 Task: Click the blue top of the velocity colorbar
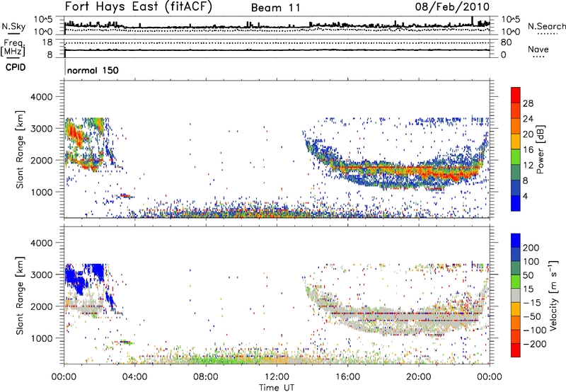click(x=516, y=241)
